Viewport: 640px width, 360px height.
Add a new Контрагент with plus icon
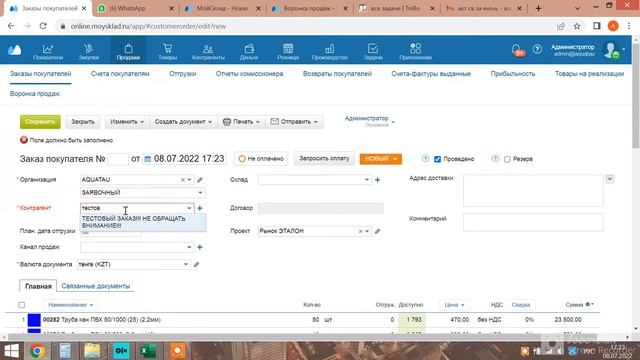200,208
